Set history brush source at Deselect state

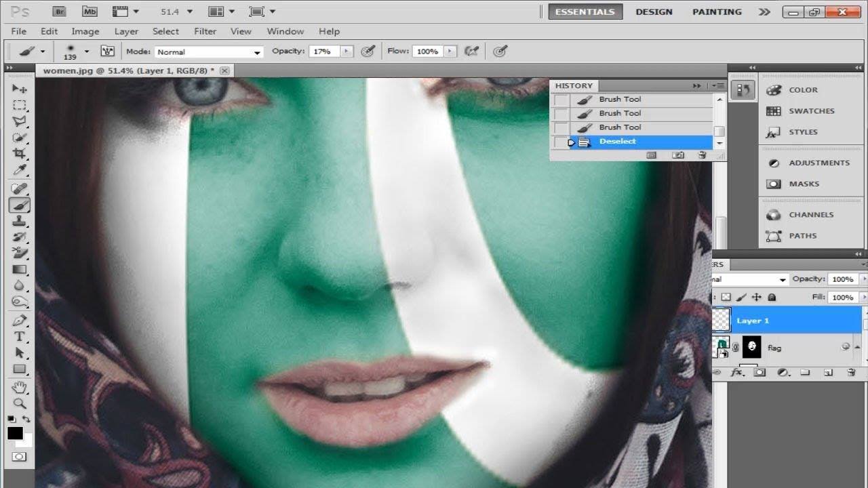(x=561, y=142)
